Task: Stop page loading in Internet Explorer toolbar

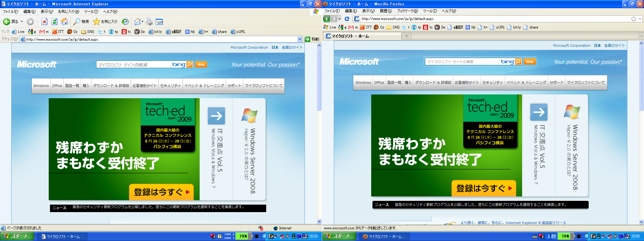Action: point(44,22)
